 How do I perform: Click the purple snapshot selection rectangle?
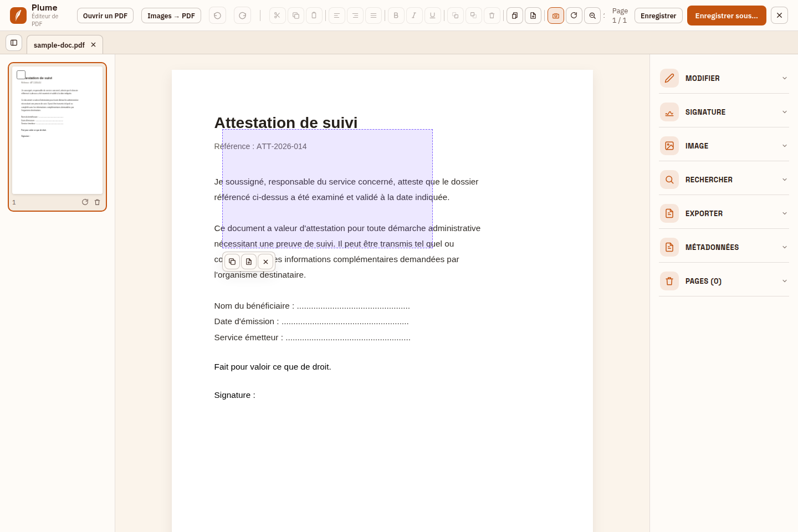tap(328, 188)
